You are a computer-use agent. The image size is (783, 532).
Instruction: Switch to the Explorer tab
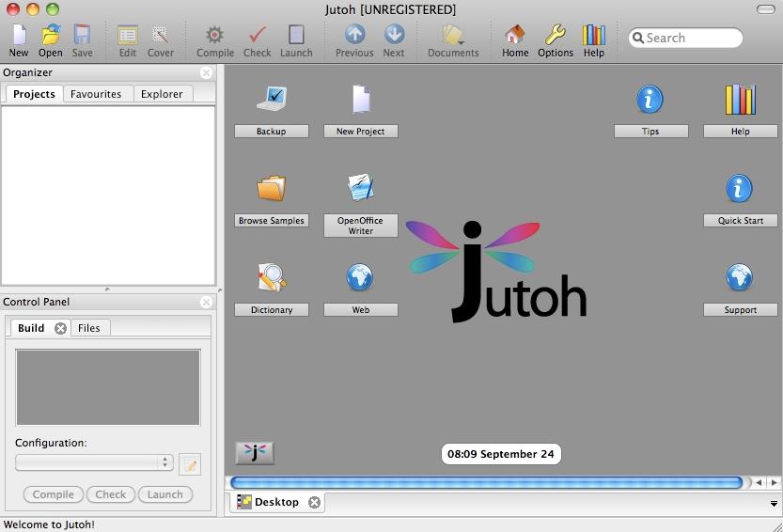pos(162,94)
